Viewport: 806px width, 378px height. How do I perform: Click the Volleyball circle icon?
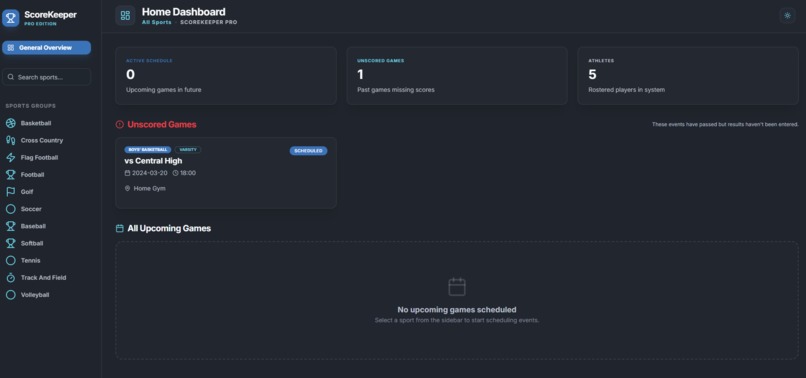point(10,295)
